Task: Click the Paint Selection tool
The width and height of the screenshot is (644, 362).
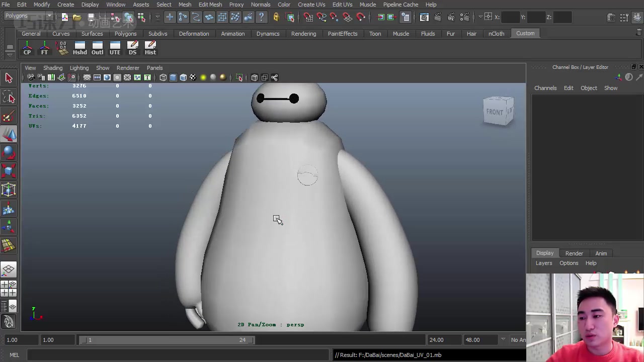Action: coord(9,116)
